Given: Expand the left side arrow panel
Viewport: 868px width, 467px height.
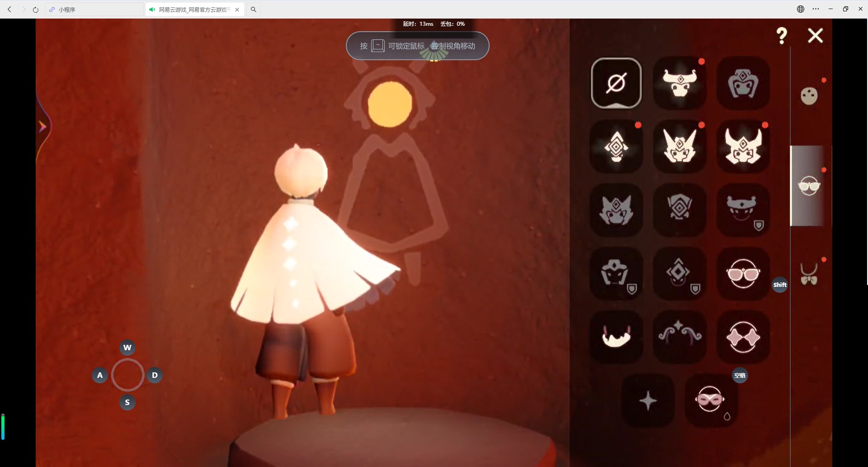Looking at the screenshot, I should tap(43, 127).
